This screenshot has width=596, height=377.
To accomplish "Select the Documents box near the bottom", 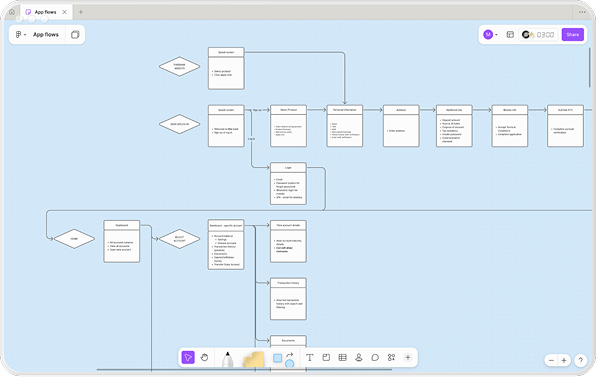I will click(288, 341).
